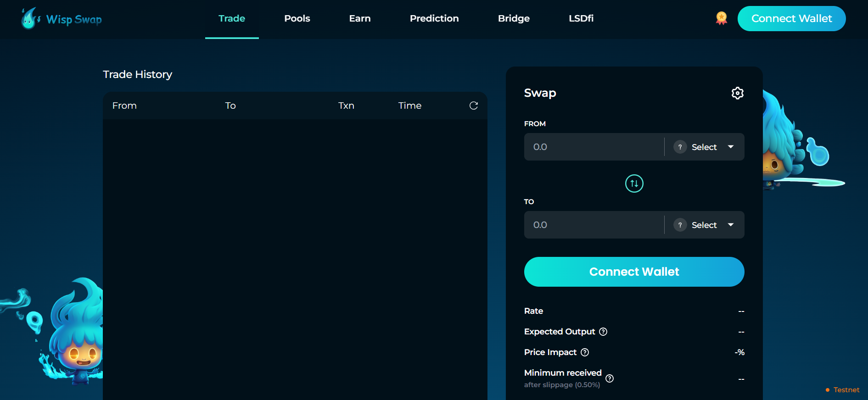This screenshot has width=868, height=400.
Task: Navigate to the Bridge tab
Action: 514,19
